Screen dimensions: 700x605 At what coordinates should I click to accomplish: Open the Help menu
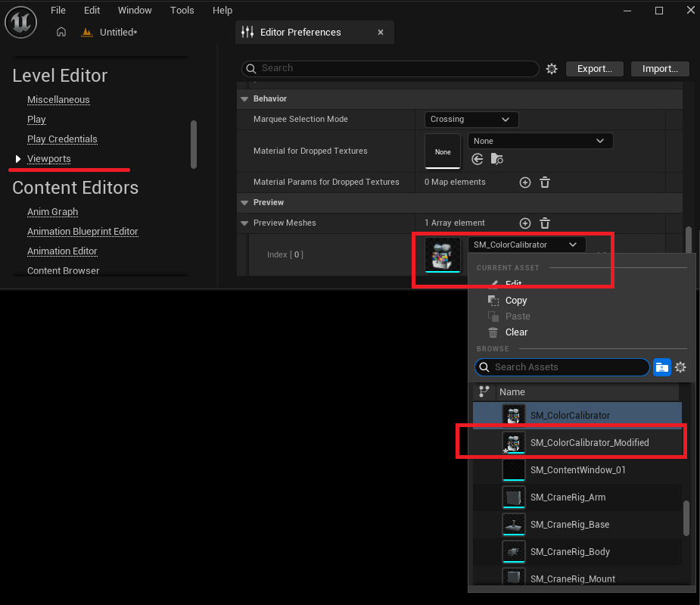point(222,11)
